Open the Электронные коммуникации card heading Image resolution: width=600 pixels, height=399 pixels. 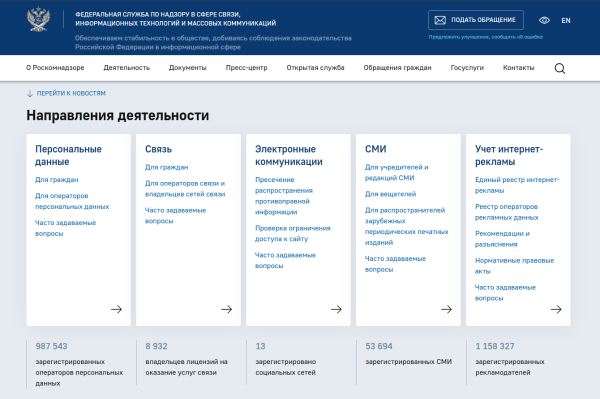point(289,155)
